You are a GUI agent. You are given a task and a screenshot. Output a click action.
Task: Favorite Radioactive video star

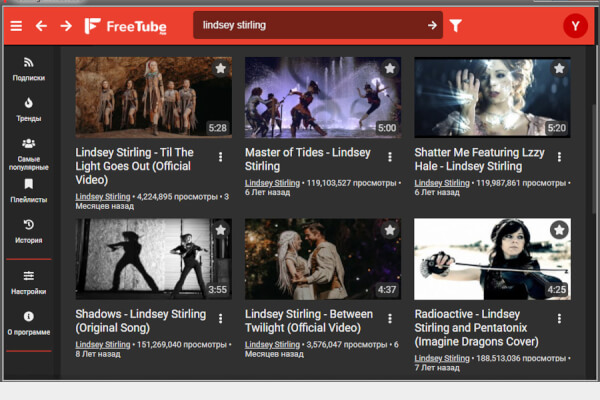[559, 230]
